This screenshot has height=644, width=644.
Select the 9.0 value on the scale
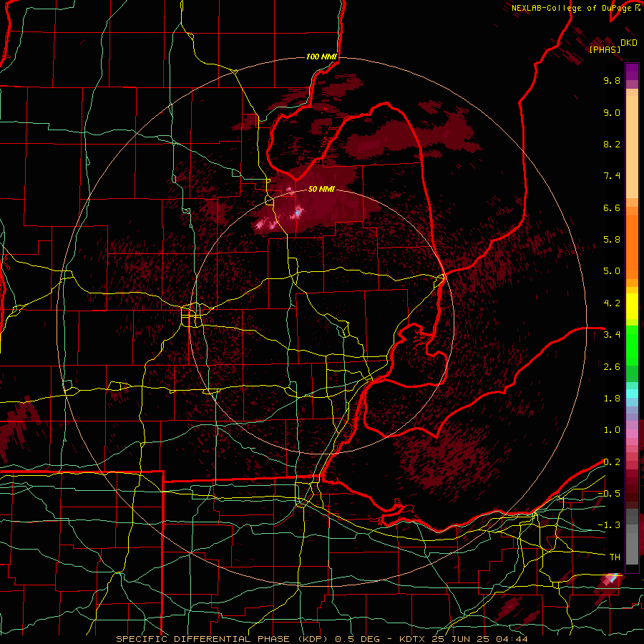612,112
